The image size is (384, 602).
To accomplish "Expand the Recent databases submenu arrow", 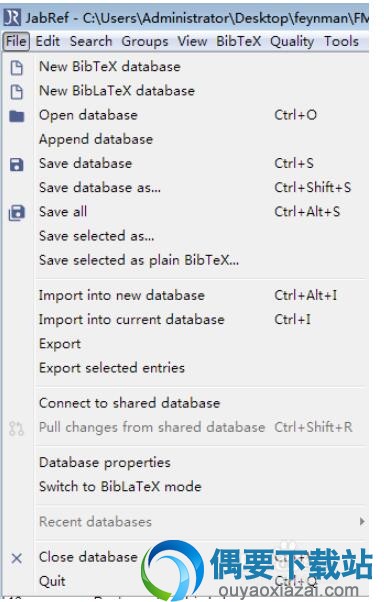I will (362, 521).
